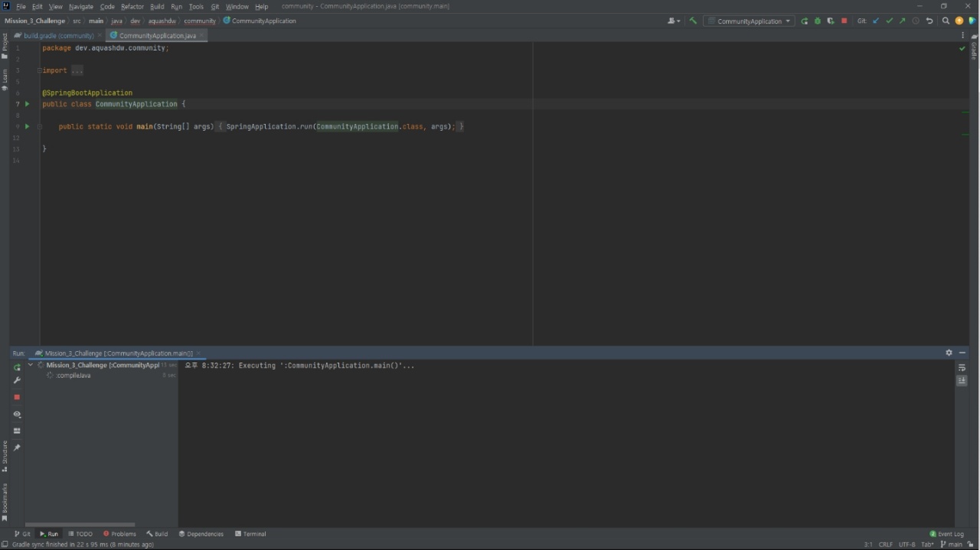Toggle the Pin Tab icon in the Run panel
980x550 pixels.
17,447
